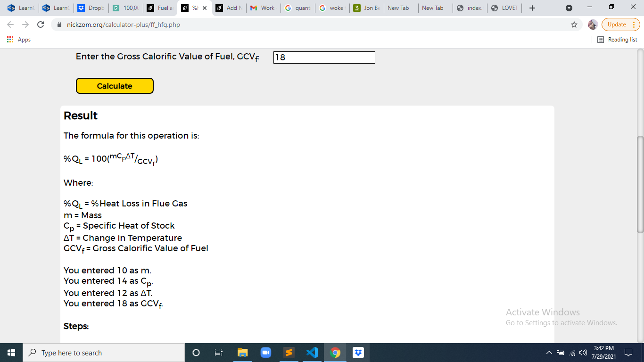644x362 pixels.
Task: Show hidden system tray icons chevron
Action: (549, 353)
